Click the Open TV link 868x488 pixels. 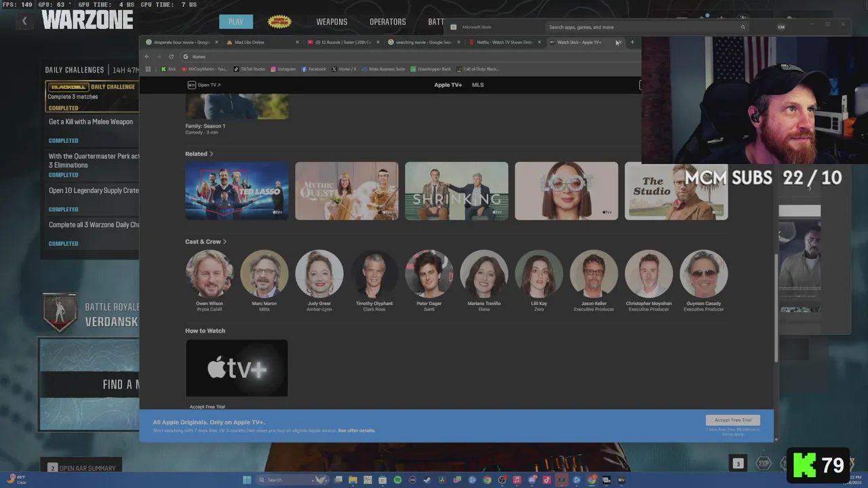click(204, 85)
